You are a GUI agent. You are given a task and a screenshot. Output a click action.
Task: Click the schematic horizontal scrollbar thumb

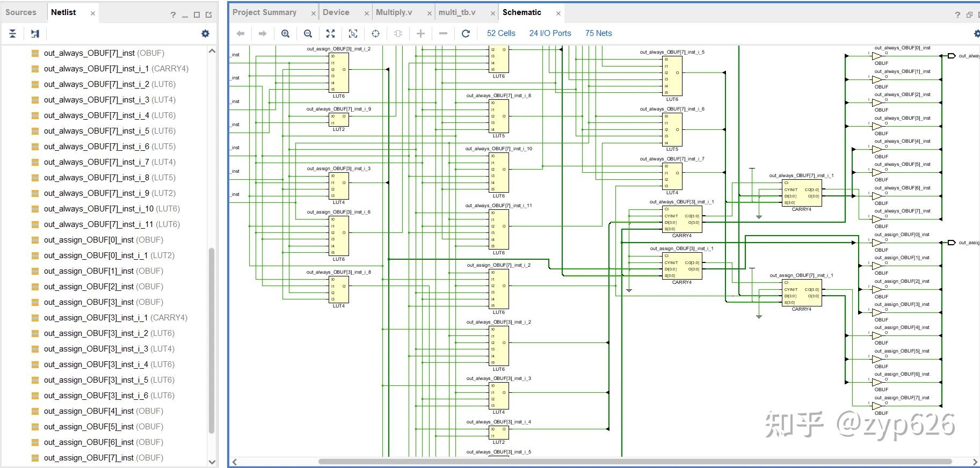point(635,462)
